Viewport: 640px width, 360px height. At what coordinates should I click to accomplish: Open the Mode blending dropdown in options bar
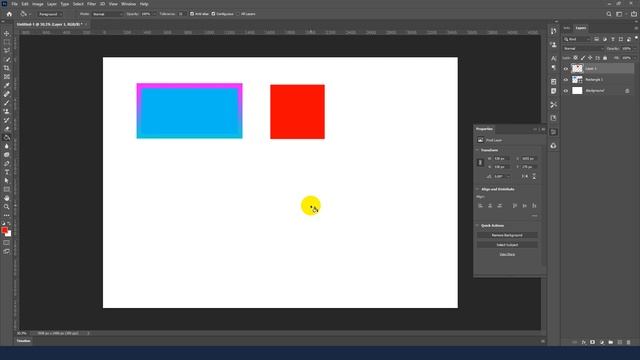[107, 14]
